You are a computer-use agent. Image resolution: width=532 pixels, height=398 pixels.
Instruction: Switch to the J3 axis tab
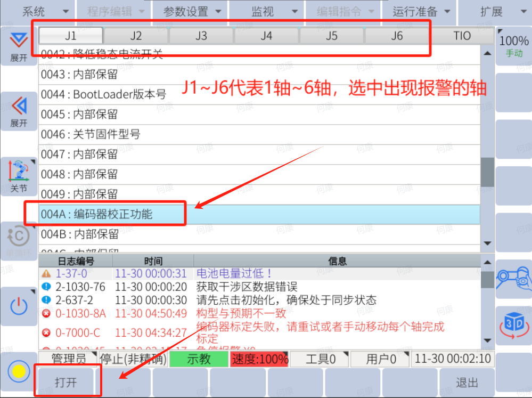coord(201,36)
